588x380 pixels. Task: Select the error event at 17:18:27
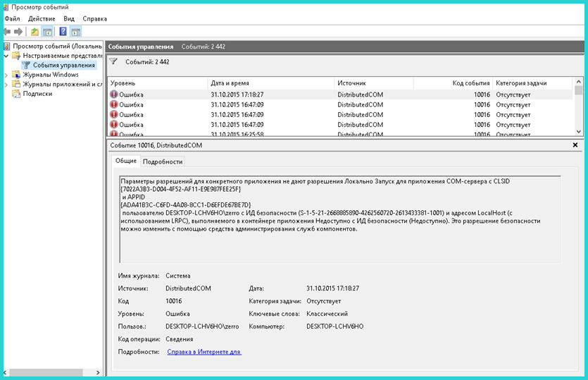(237, 94)
